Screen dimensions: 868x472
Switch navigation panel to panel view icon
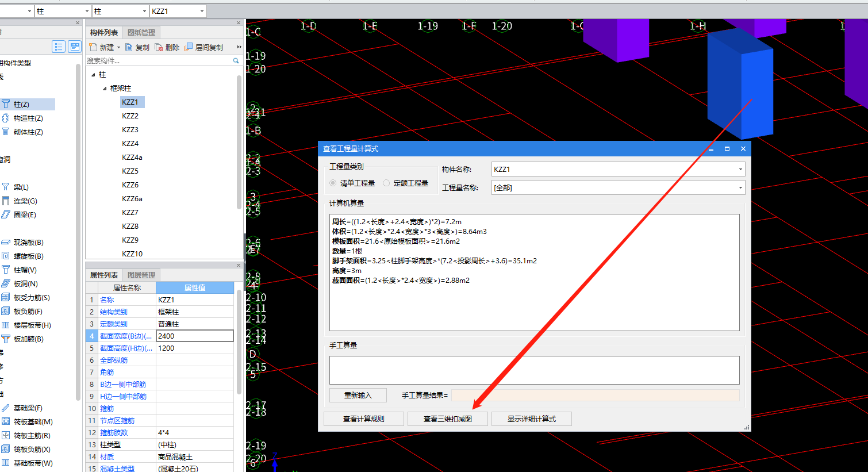(75, 47)
